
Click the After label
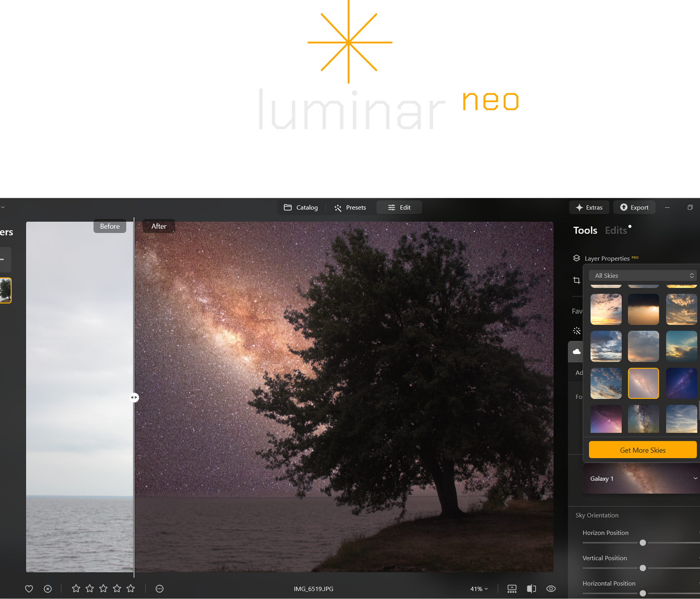tap(159, 226)
